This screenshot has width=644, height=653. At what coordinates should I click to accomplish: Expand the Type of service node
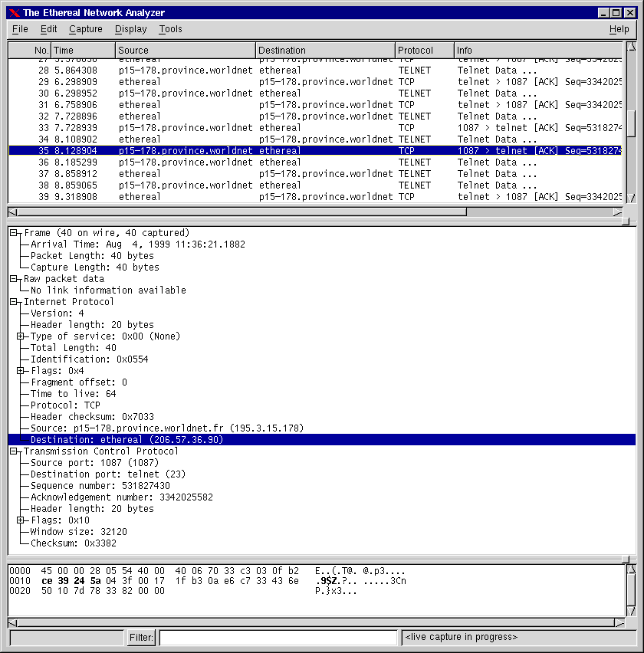click(x=21, y=336)
